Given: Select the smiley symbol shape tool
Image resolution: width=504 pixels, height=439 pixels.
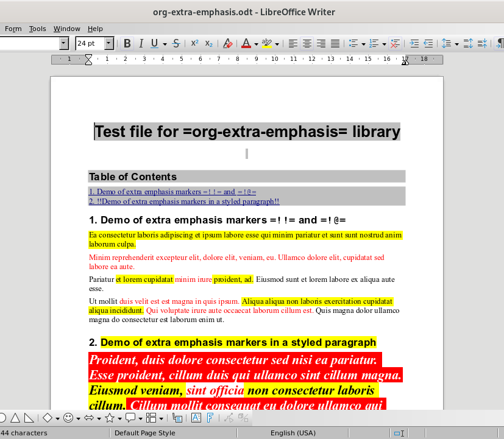Looking at the screenshot, I should point(68,418).
